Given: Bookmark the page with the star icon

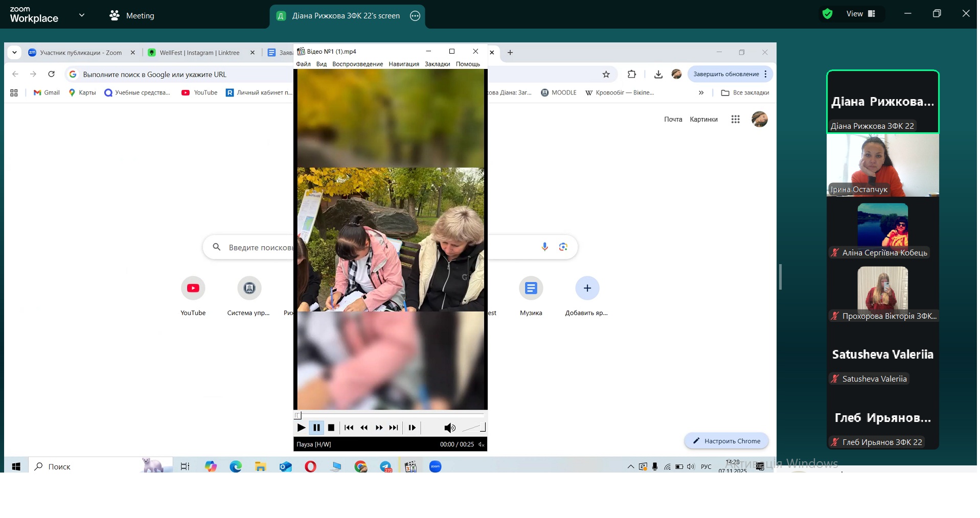Looking at the screenshot, I should point(606,75).
